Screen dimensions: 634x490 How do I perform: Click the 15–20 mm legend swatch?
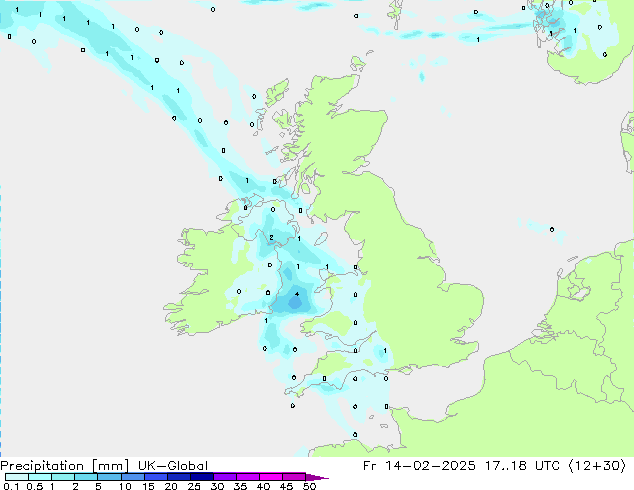pyautogui.click(x=156, y=477)
